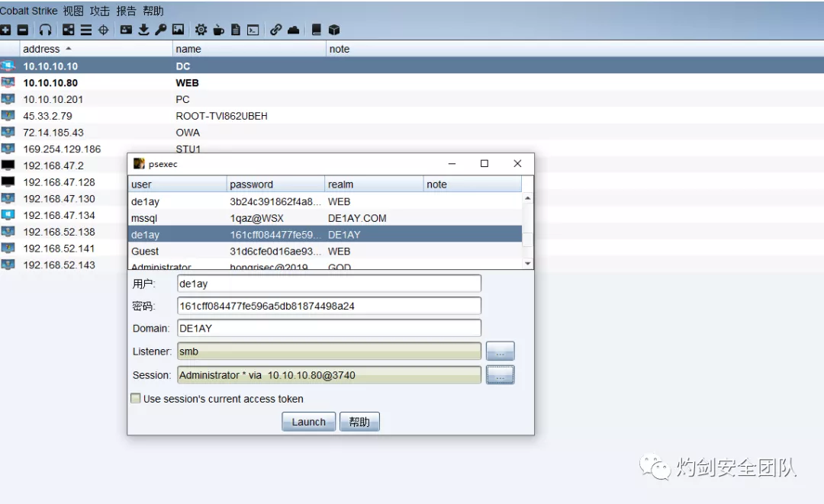This screenshot has height=504, width=824.
Task: Open the help book icon
Action: coord(317,30)
